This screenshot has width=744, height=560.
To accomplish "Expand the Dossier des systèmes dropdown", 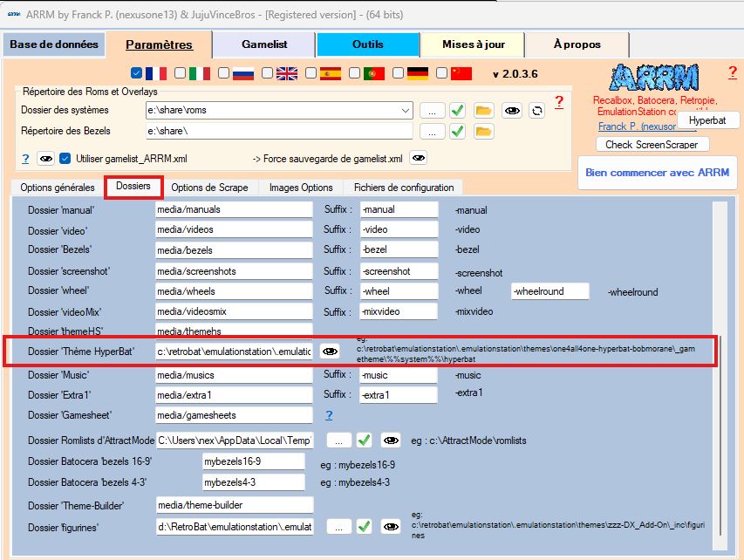I will pos(405,111).
